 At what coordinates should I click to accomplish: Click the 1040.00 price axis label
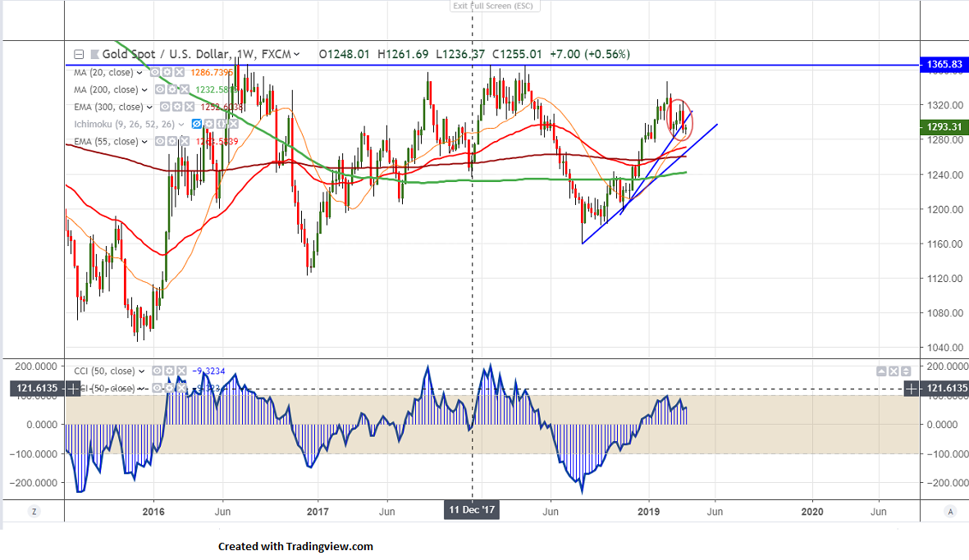tap(945, 348)
